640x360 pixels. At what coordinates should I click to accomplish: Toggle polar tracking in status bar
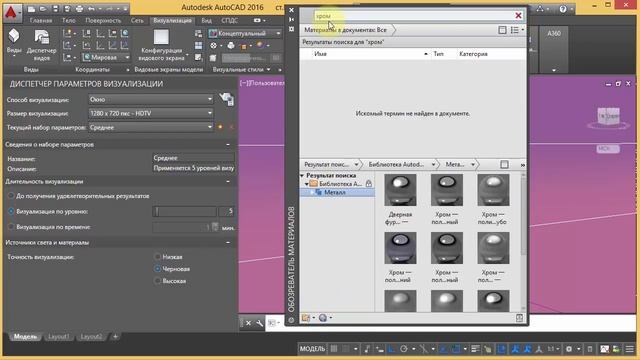pyautogui.click(x=404, y=349)
